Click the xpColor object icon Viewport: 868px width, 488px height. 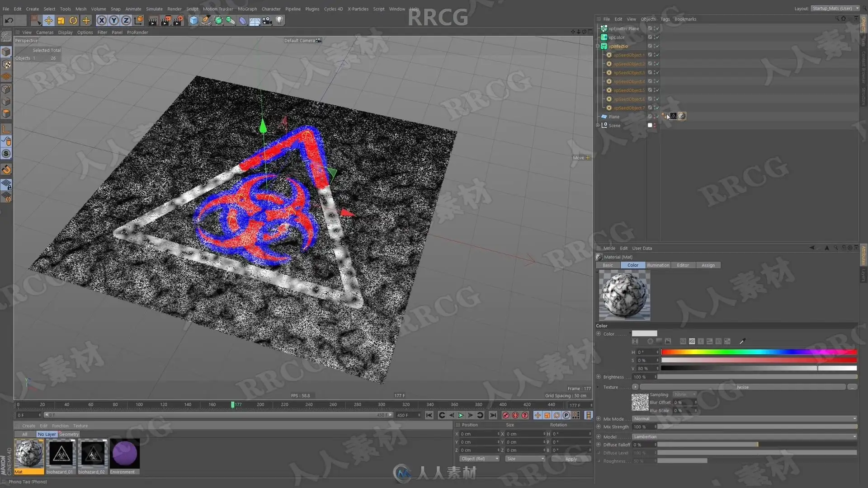[604, 38]
